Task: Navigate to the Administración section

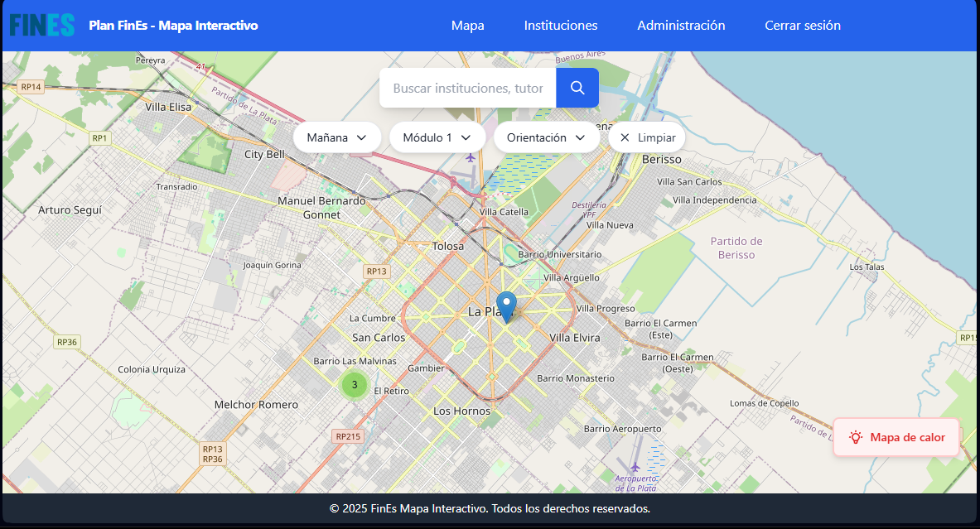Action: point(681,26)
